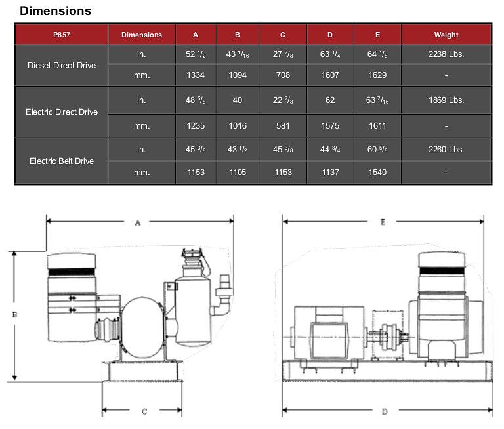Click the A column header in table
The image size is (504, 429).
(196, 35)
